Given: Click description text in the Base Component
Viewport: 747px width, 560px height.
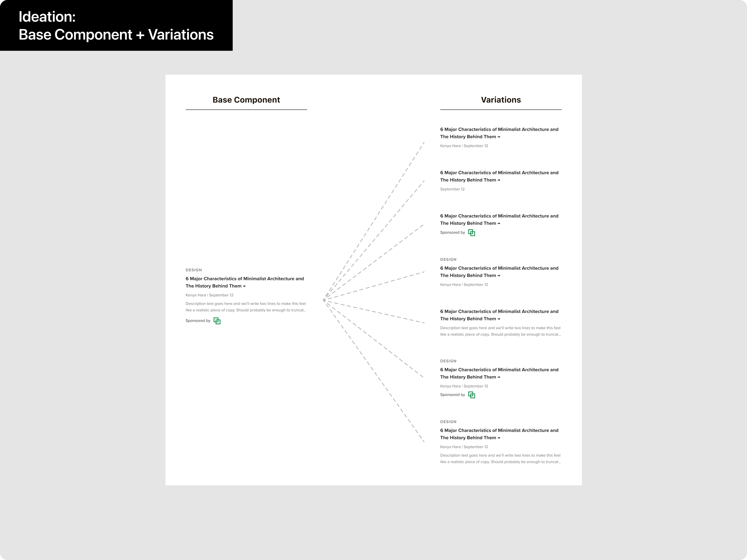Looking at the screenshot, I should [246, 307].
